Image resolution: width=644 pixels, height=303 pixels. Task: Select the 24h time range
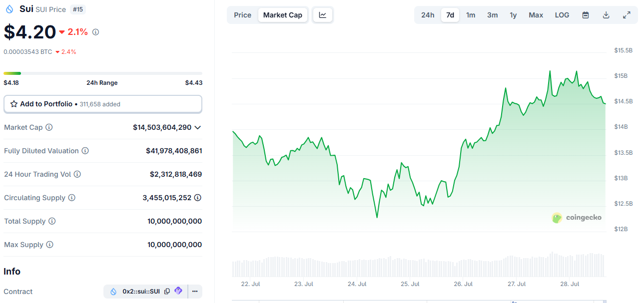[428, 15]
